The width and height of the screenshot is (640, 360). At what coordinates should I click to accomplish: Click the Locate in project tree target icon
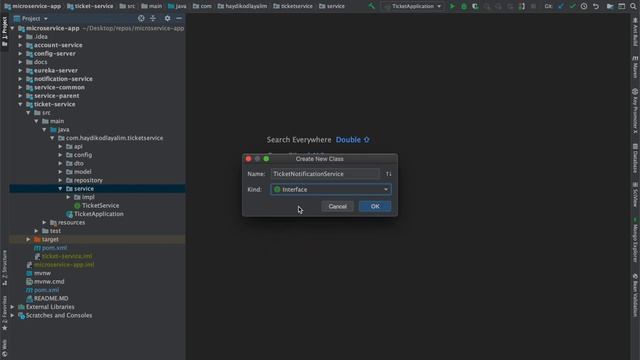click(x=141, y=18)
